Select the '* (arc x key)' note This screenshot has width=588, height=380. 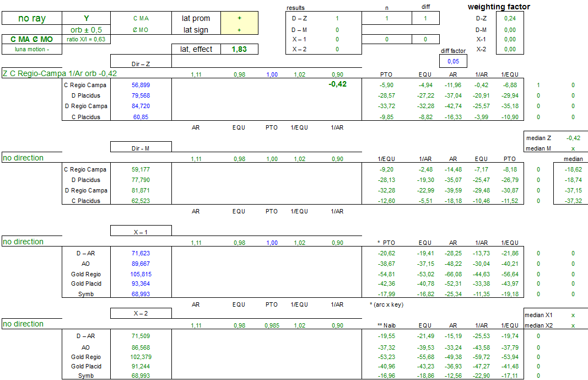tap(387, 304)
